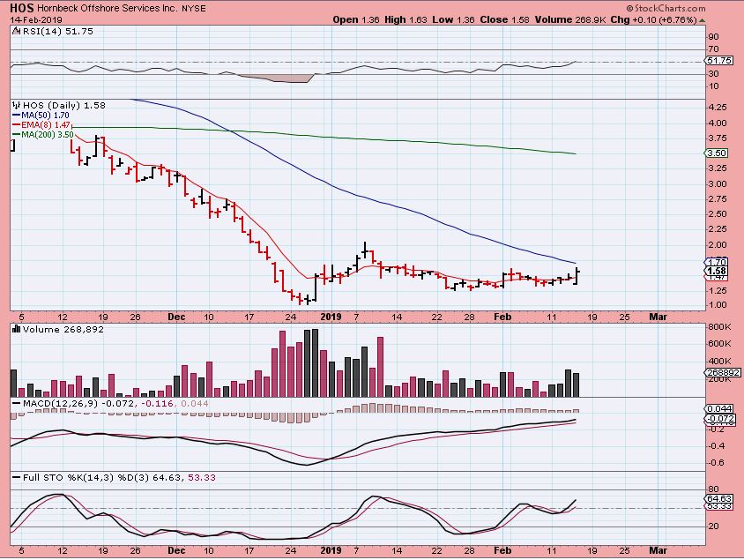Click the 0.044 MACD histogram value tag
This screenshot has width=744, height=560.
coord(719,408)
